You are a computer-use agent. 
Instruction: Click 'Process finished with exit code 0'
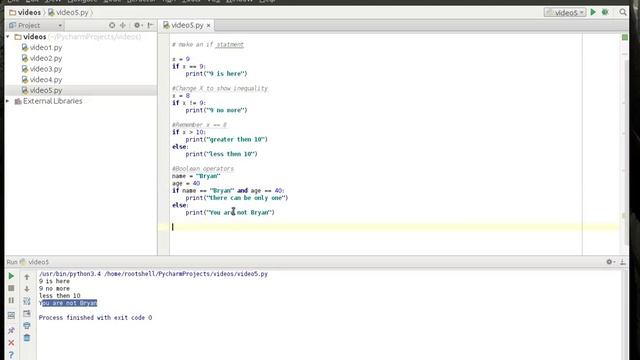pyautogui.click(x=96, y=318)
